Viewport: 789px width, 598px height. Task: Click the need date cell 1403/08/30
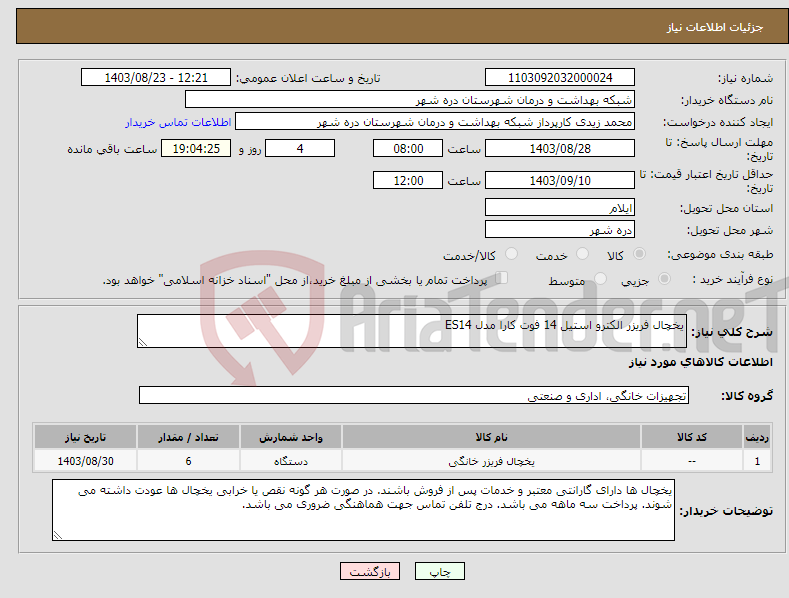pos(86,461)
